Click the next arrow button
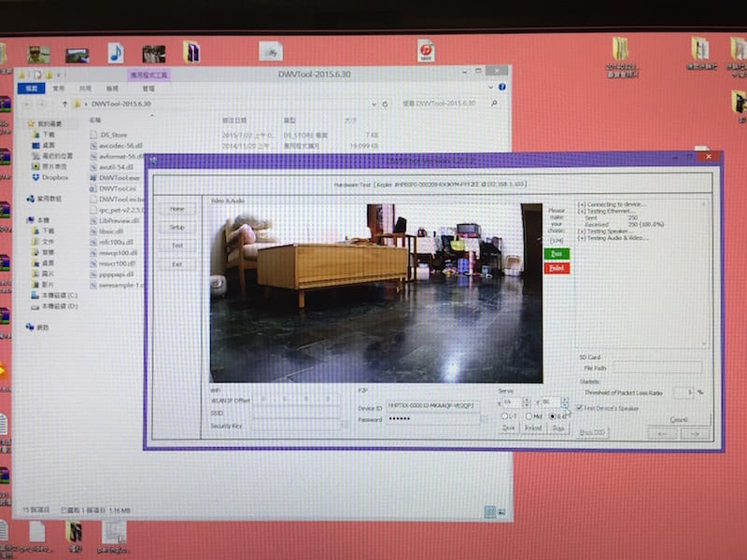This screenshot has height=560, width=747. pyautogui.click(x=693, y=433)
